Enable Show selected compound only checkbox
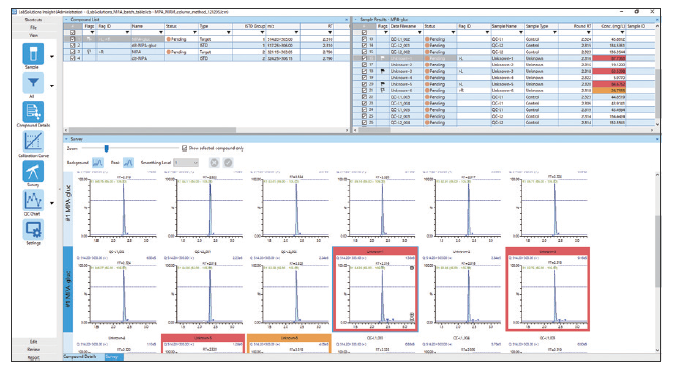678x378 pixels. coord(185,148)
